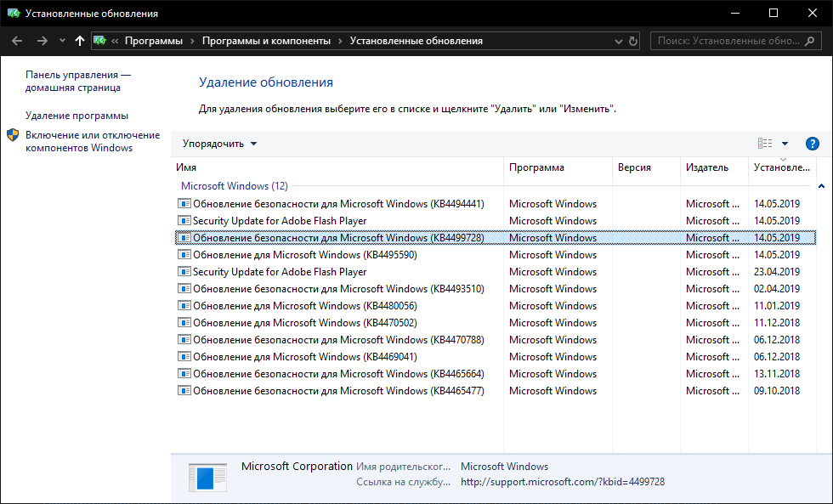
Task: Click the shield icon beside Windows components option
Action: click(x=12, y=134)
